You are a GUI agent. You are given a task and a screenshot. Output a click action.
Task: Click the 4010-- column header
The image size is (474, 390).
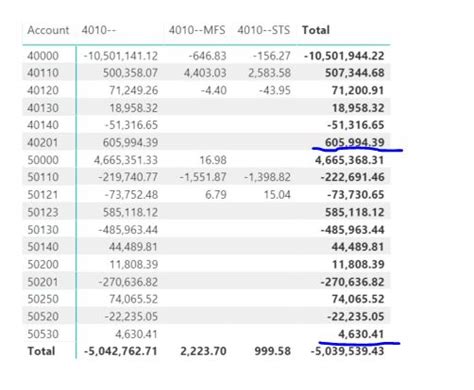(99, 30)
